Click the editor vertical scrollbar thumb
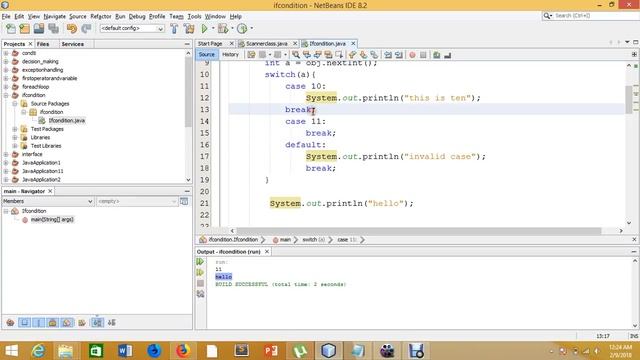Viewport: 640px width, 360px height. click(629, 100)
